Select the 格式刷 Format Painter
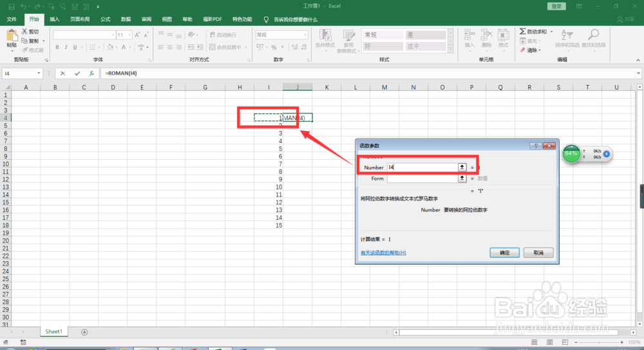The image size is (644, 350). point(33,50)
